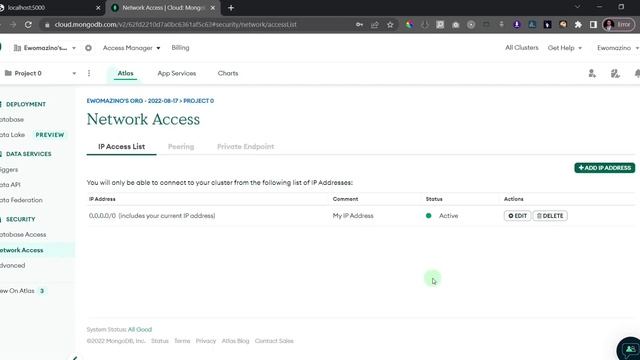Open the camera screenshot extension icon
Viewport: 640px width, 360px height.
tap(456, 24)
